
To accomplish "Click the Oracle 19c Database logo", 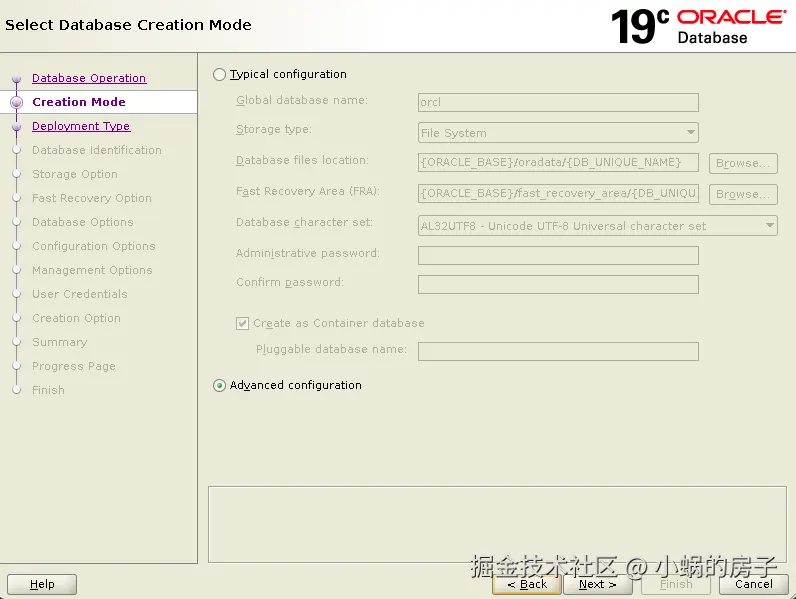I will tap(699, 26).
